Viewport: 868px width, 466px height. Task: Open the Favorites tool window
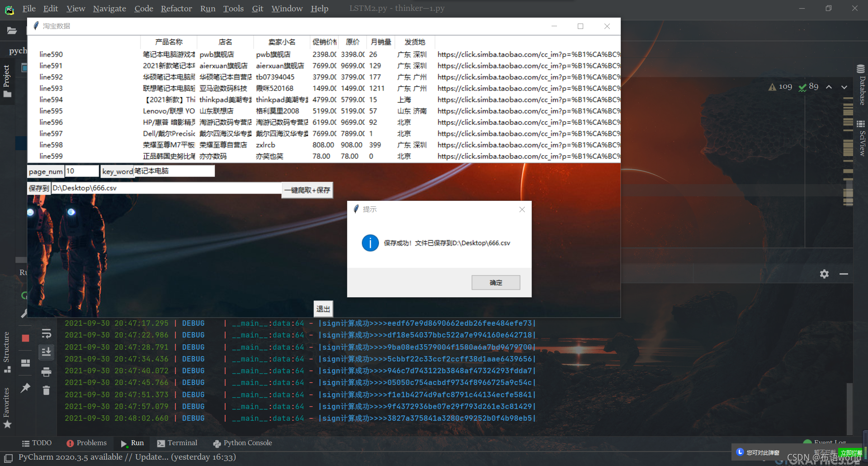coord(7,407)
